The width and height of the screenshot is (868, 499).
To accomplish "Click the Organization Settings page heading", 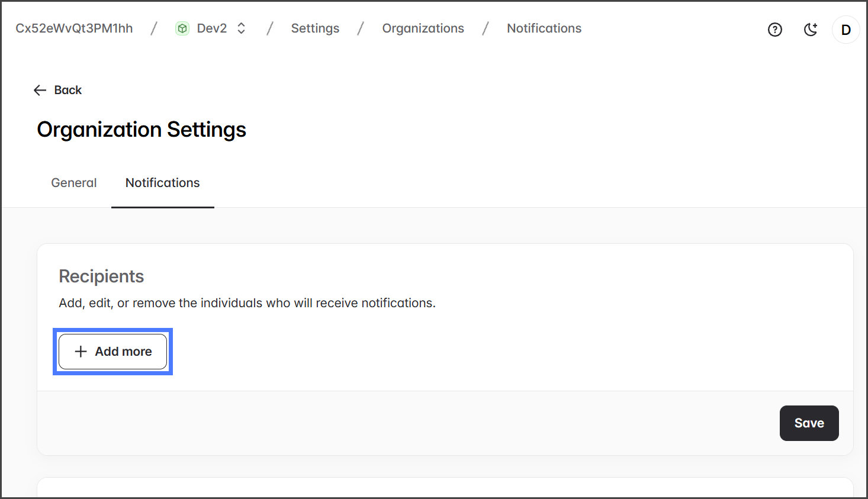I will [142, 130].
